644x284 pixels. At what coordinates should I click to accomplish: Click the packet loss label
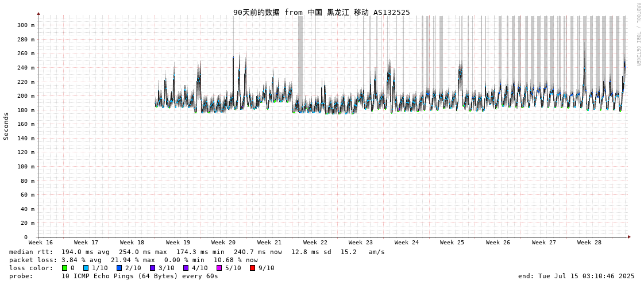(33, 260)
